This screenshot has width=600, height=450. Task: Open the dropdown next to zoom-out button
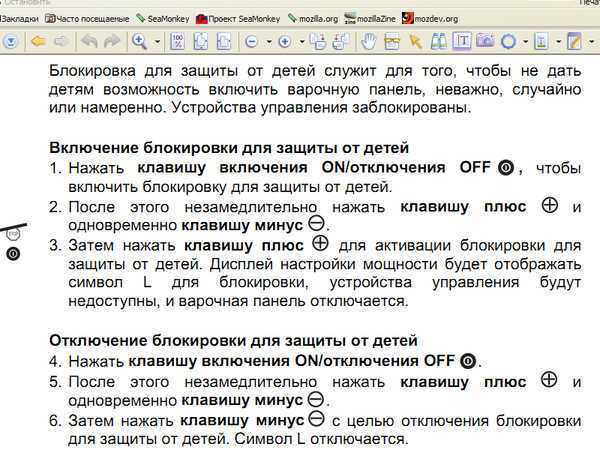pos(269,41)
